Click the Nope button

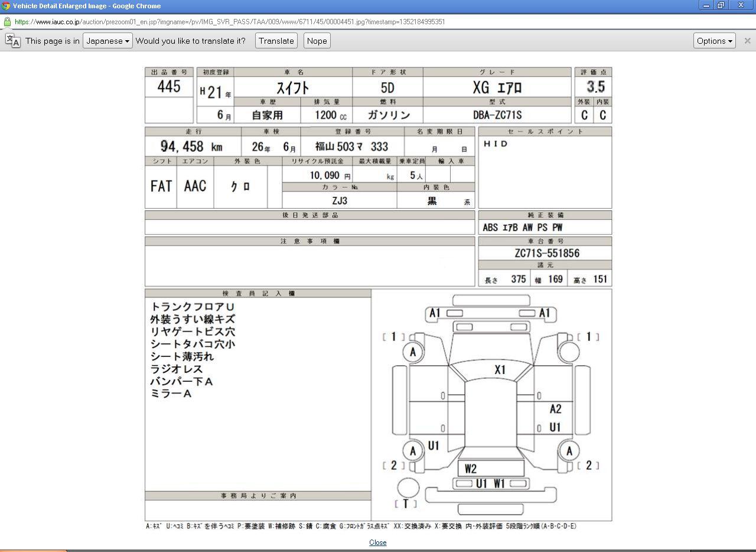tap(317, 41)
